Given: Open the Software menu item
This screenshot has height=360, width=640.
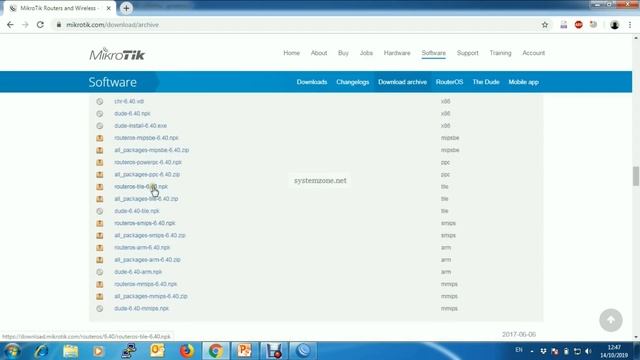Looking at the screenshot, I should point(433,53).
